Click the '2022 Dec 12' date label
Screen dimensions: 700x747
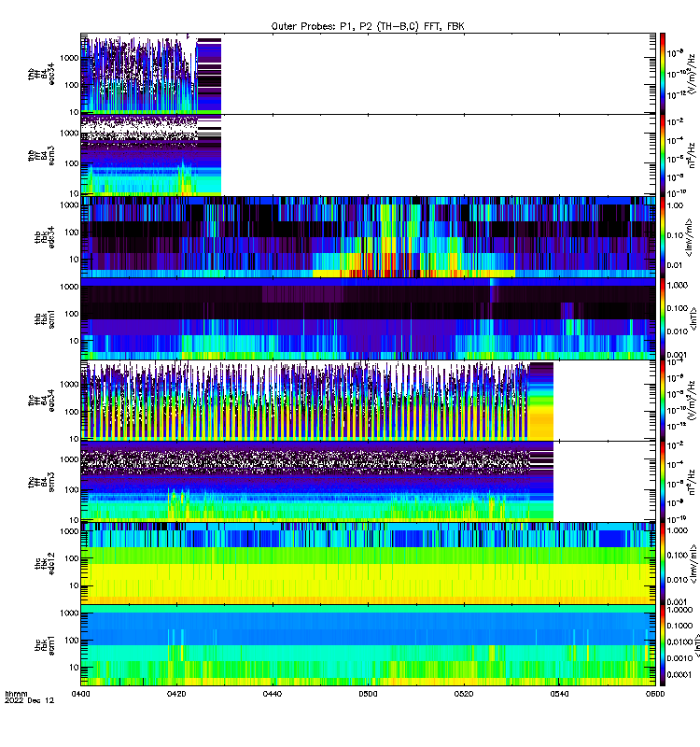[x=30, y=700]
